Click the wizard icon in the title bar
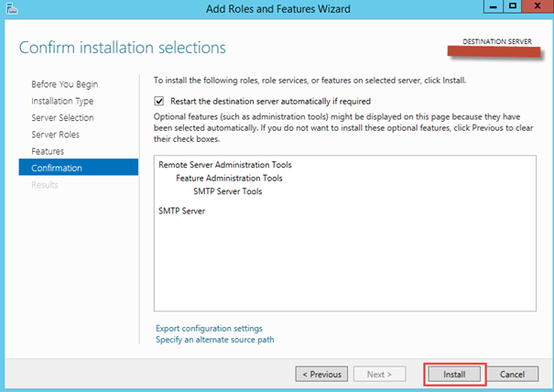The width and height of the screenshot is (554, 392). (x=10, y=8)
